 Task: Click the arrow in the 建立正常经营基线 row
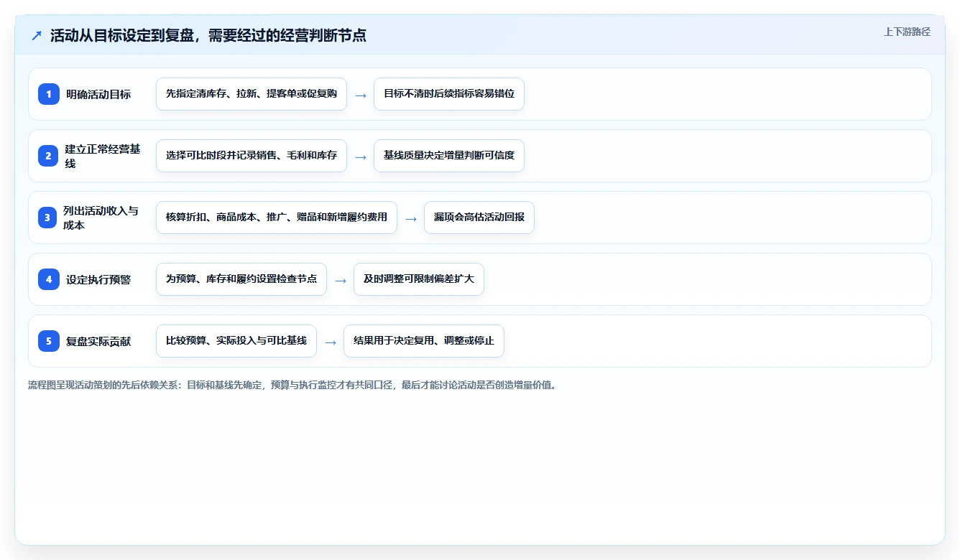pos(361,157)
